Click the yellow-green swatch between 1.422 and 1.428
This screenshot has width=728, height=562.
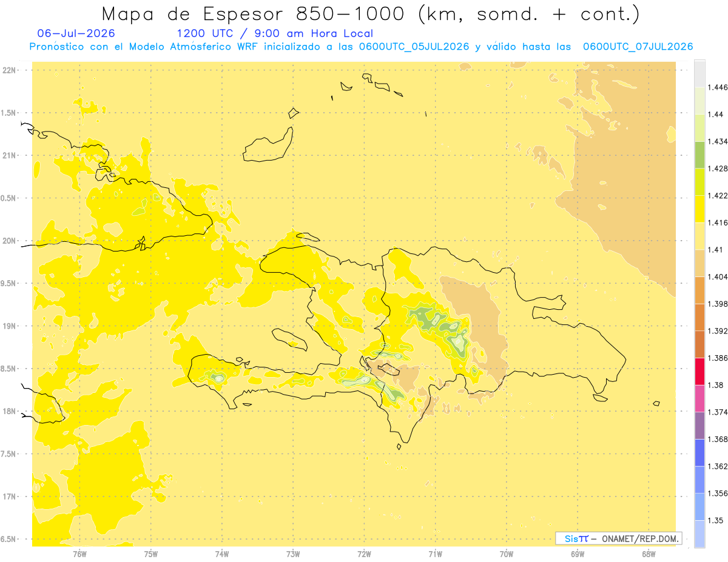[x=699, y=182]
